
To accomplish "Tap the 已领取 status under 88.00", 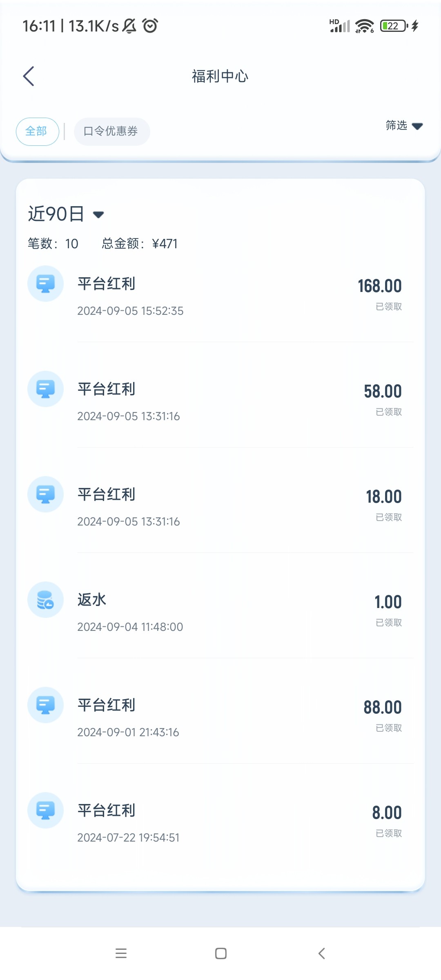I will [389, 728].
